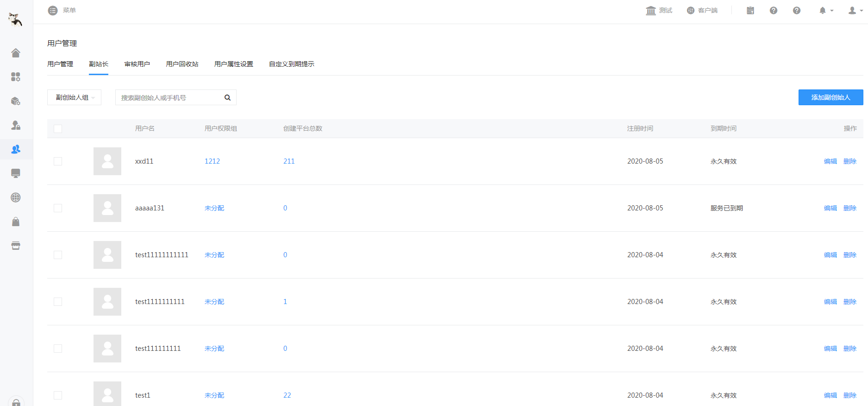
Task: Expand the user account dropdown
Action: tap(855, 10)
